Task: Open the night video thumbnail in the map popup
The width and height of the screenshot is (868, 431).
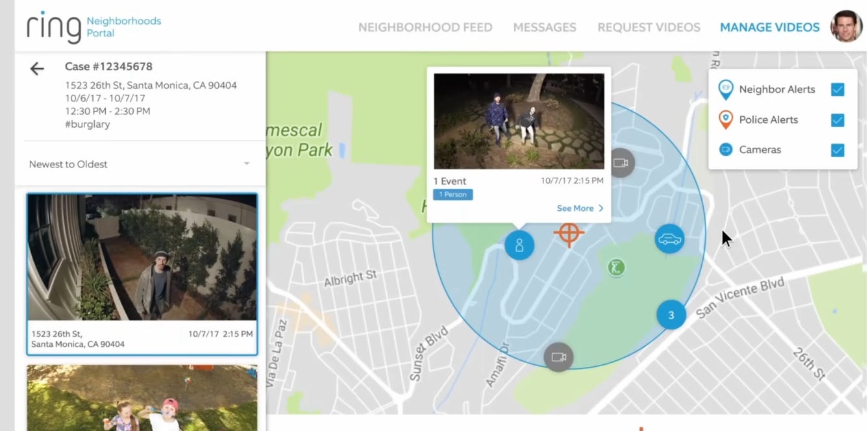Action: click(519, 121)
